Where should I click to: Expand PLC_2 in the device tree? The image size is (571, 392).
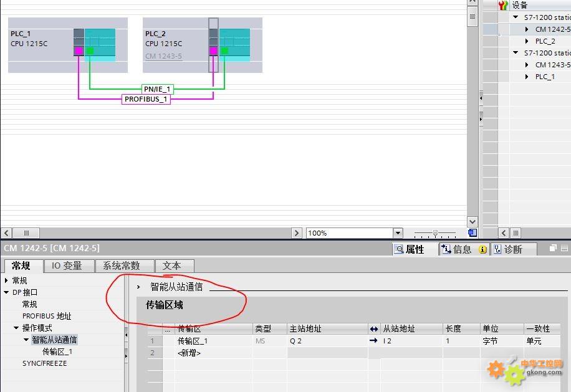[x=527, y=41]
